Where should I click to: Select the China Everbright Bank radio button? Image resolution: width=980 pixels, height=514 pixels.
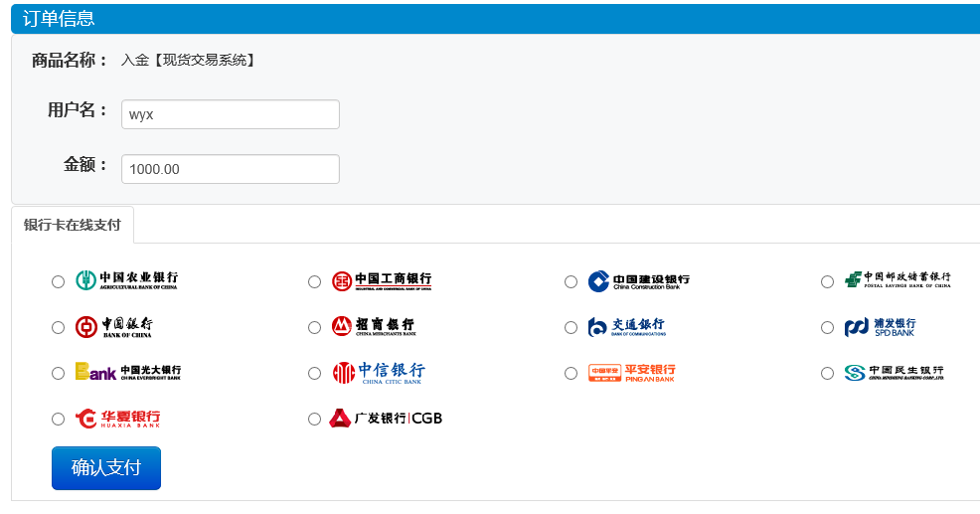58,373
